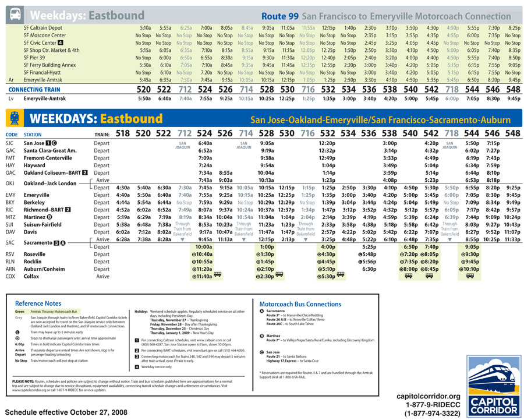Click the circled L symbol in Reference Notes
The image size is (524, 420).
[x=17, y=333]
